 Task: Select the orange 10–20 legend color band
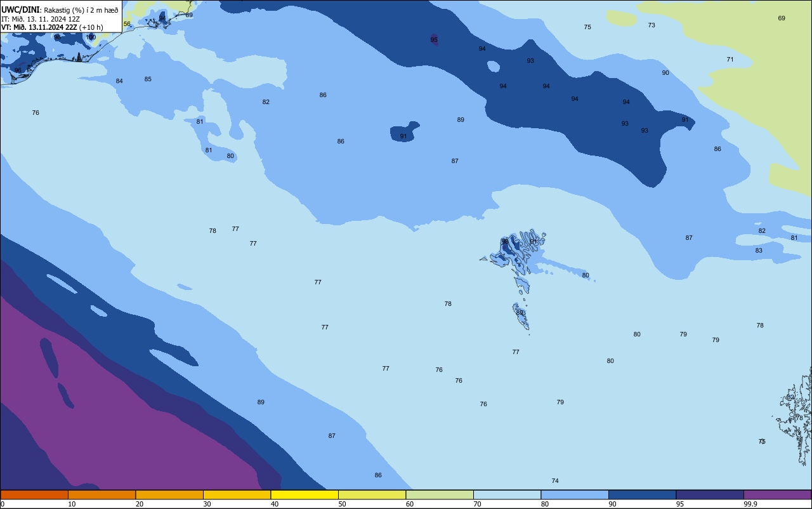pos(101,494)
